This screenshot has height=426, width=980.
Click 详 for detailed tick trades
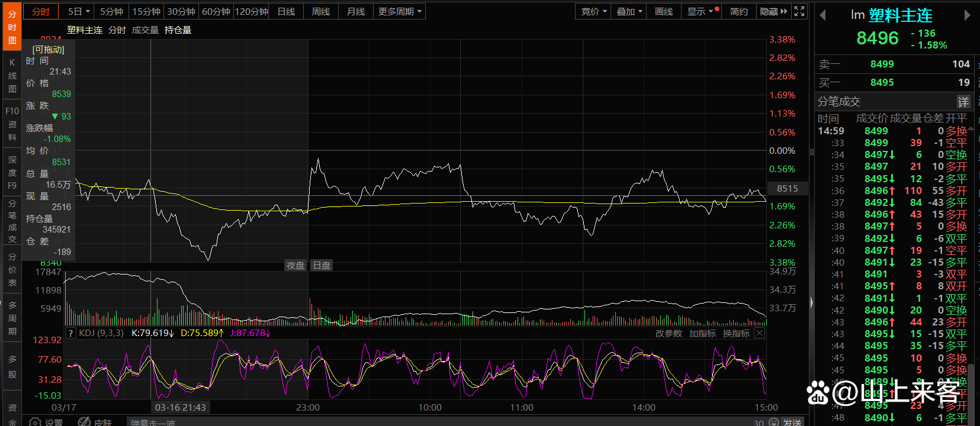click(963, 102)
